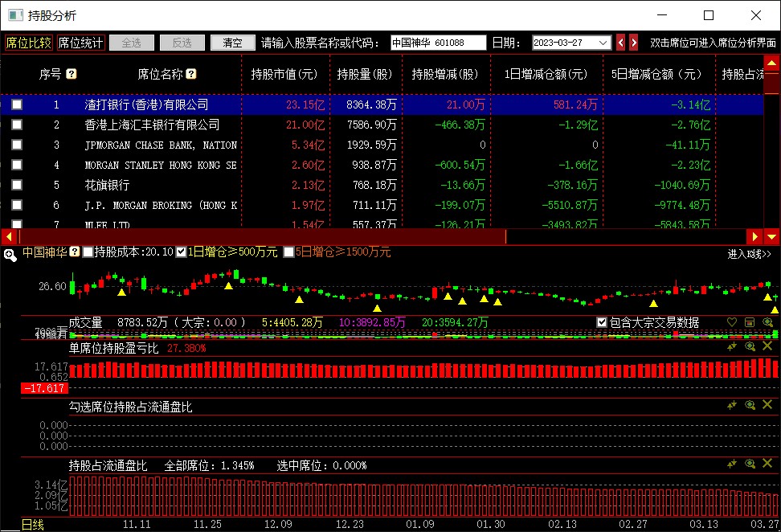This screenshot has height=532, width=781.
Task: Switch to the 席位比较 tab
Action: click(x=28, y=43)
